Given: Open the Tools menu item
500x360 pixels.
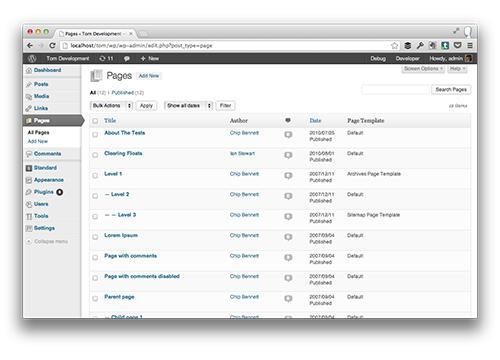Looking at the screenshot, I should (41, 216).
